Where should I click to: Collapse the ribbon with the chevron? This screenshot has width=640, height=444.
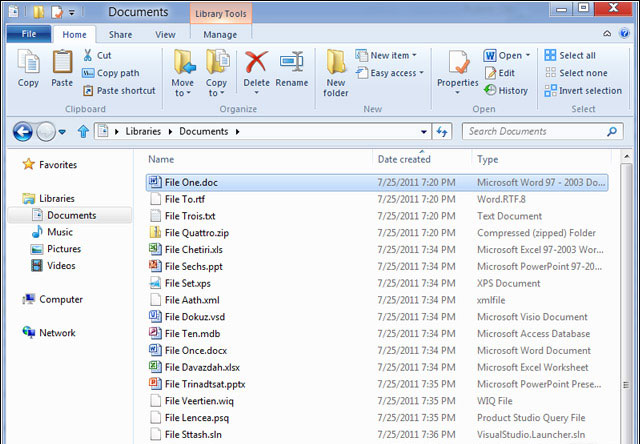[607, 33]
